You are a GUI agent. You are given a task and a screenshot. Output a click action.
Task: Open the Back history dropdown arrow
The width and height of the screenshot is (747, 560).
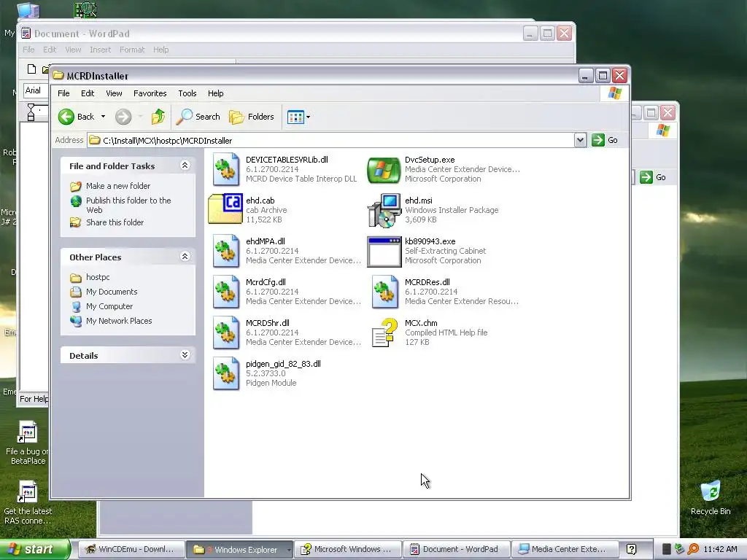pyautogui.click(x=103, y=117)
